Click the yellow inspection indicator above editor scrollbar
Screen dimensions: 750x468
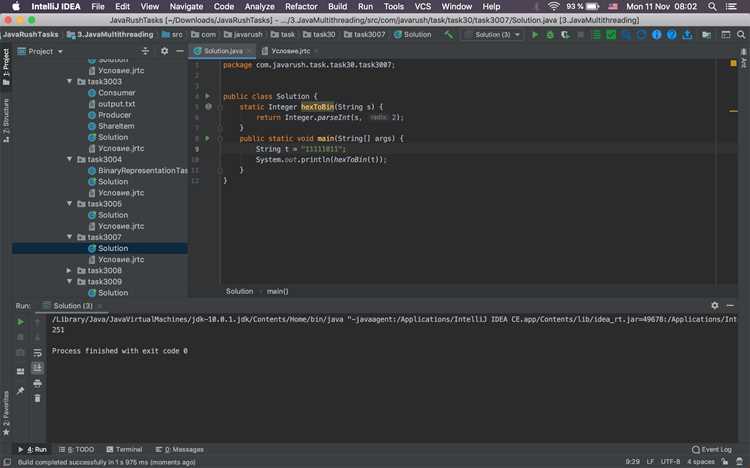pos(733,63)
